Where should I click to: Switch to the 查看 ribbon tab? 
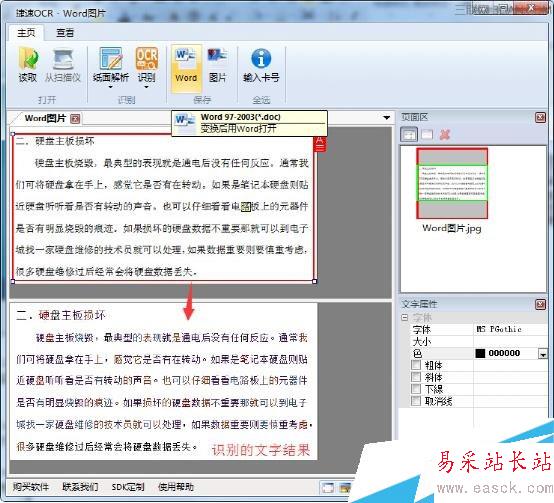click(65, 33)
